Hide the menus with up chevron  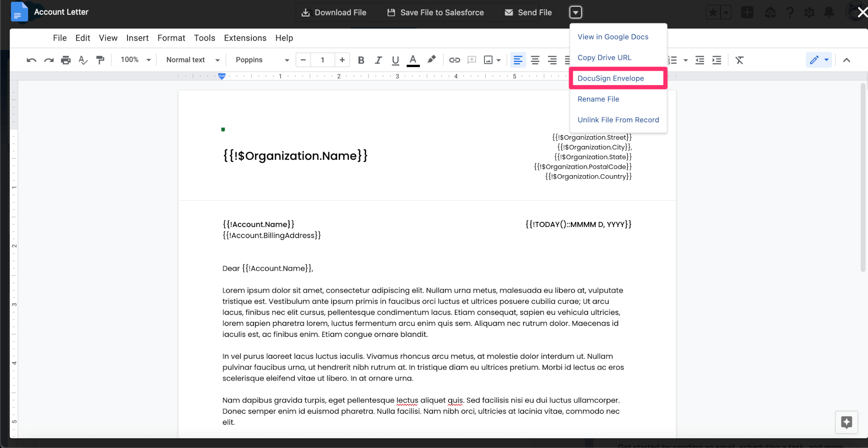click(846, 60)
